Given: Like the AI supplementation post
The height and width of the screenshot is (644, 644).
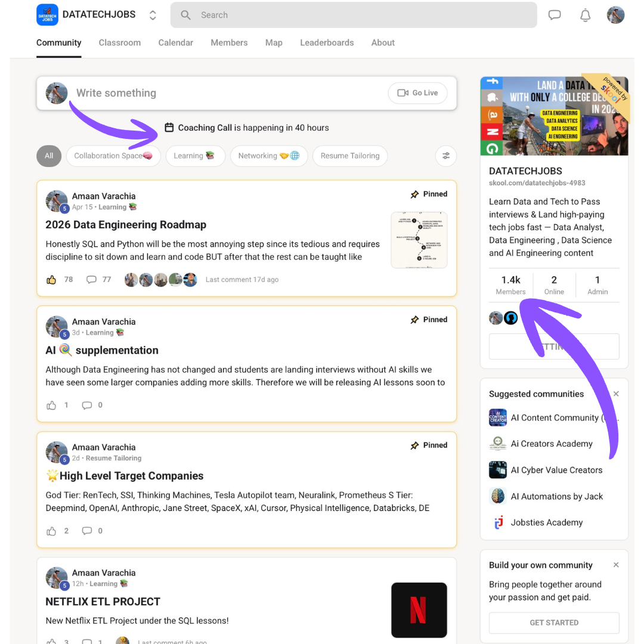Looking at the screenshot, I should (x=51, y=405).
